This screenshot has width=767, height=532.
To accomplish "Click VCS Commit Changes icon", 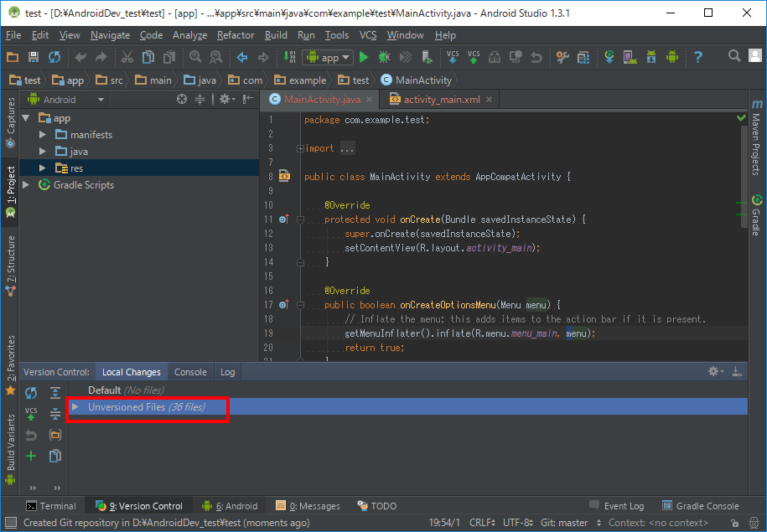I will (x=474, y=57).
